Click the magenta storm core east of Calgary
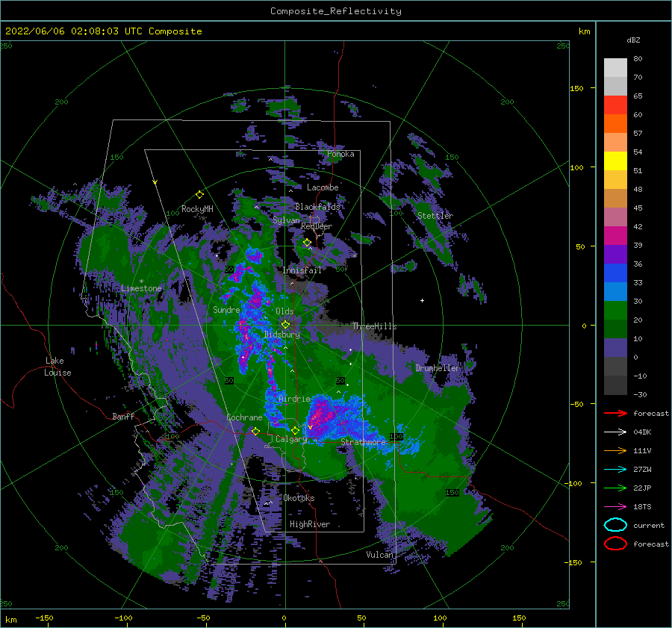 point(320,414)
